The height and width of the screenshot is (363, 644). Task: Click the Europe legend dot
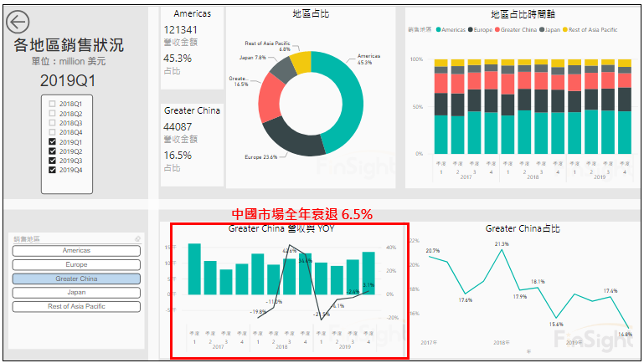tap(471, 29)
